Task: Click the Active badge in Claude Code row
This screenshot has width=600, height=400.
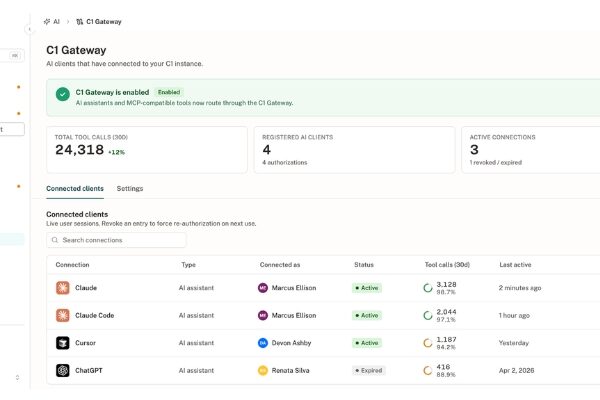Action: pyautogui.click(x=367, y=315)
